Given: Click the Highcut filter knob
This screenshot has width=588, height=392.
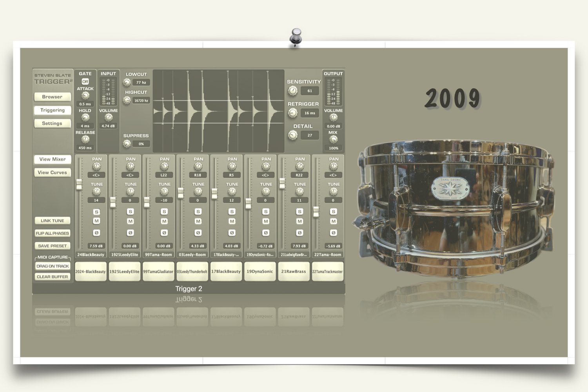Looking at the screenshot, I should click(127, 100).
